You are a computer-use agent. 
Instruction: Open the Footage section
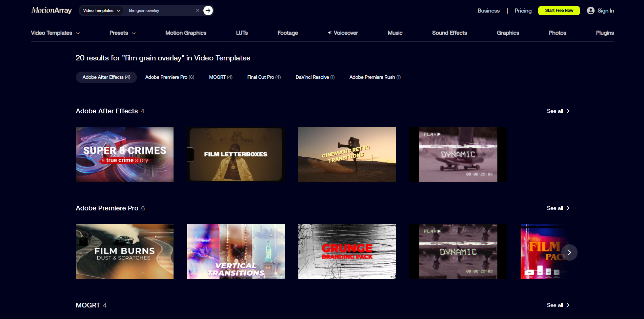(288, 33)
